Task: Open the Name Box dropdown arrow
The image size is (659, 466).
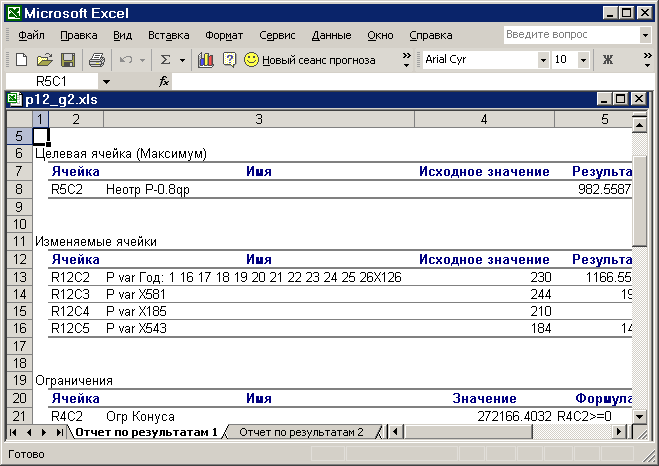Action: [x=106, y=82]
